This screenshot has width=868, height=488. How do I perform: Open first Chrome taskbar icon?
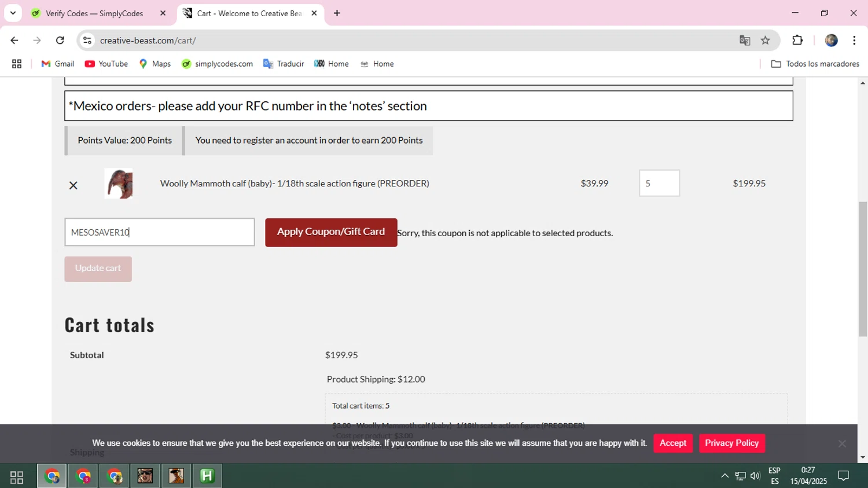point(52,476)
